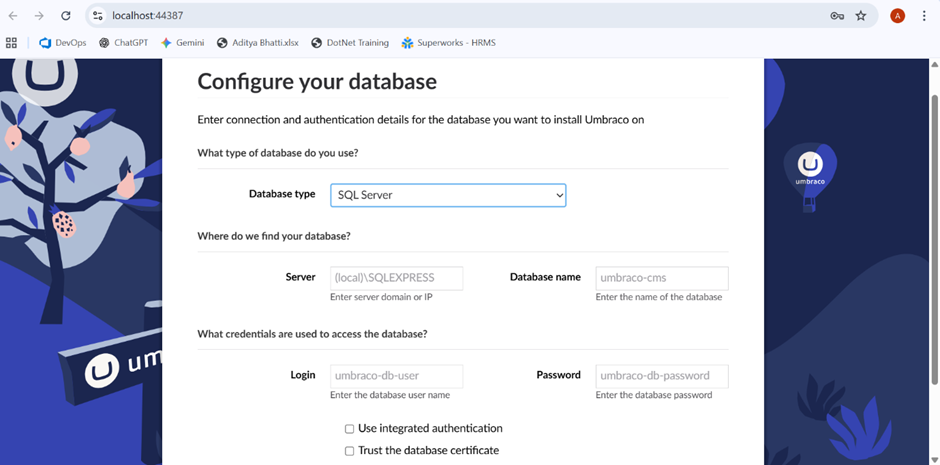Bookmark this page with star icon
The height and width of the screenshot is (465, 940).
[x=861, y=16]
